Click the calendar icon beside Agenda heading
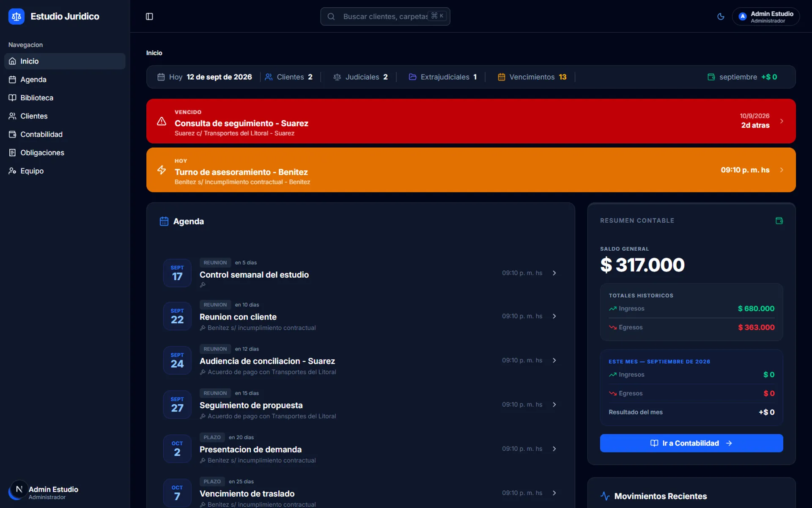812x508 pixels. tap(164, 221)
